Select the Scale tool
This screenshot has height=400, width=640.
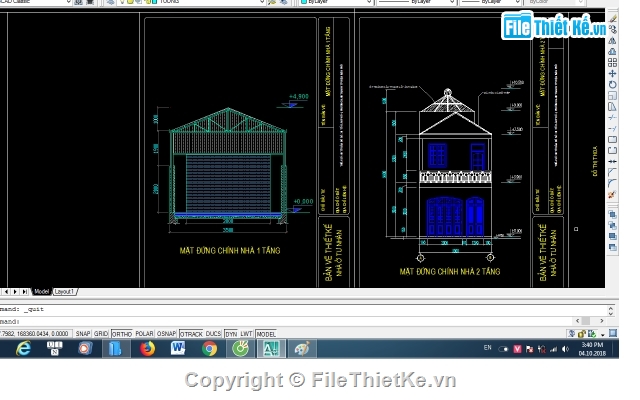613,96
